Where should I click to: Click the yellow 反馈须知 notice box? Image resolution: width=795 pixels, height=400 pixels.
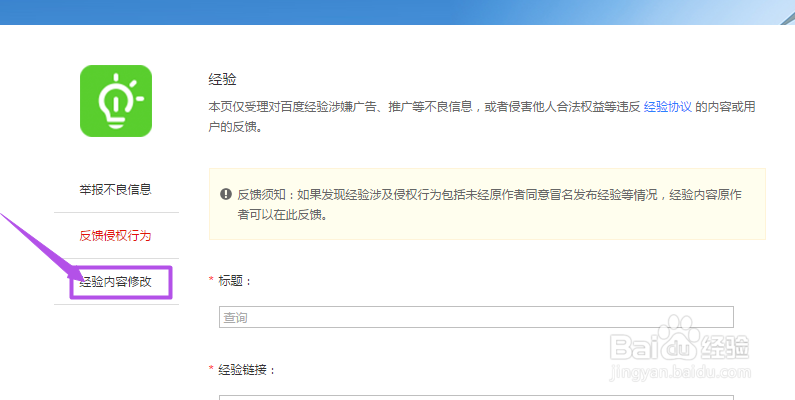(x=487, y=203)
